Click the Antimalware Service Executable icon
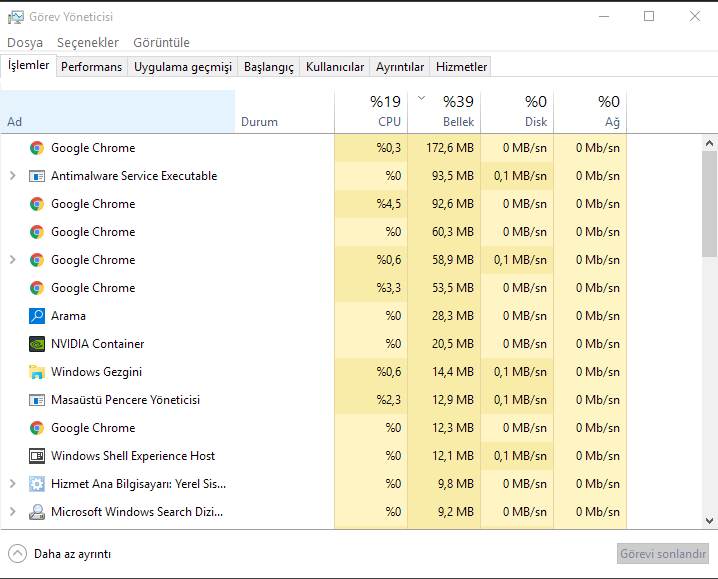This screenshot has width=718, height=579. click(x=37, y=176)
